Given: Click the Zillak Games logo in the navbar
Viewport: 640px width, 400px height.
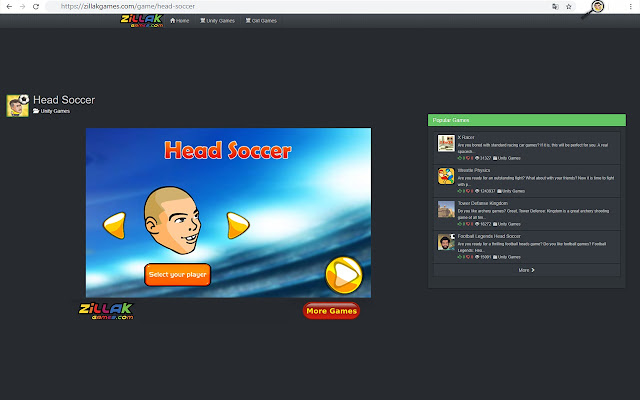Looking at the screenshot, I should pyautogui.click(x=142, y=21).
